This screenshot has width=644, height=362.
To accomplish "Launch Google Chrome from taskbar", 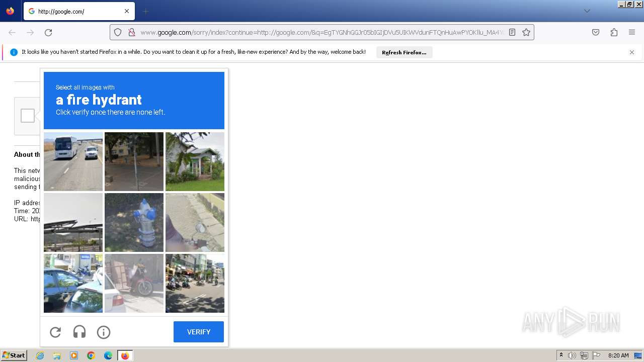I will coord(91,355).
